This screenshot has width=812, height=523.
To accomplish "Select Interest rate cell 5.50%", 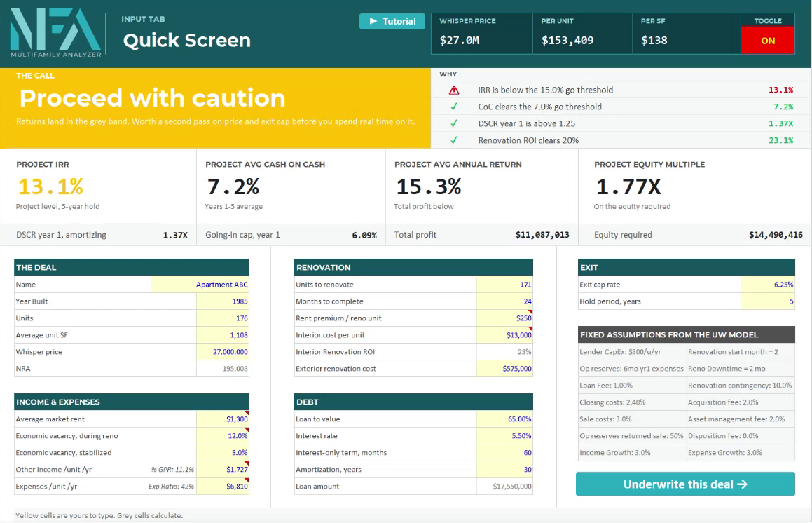I will click(x=504, y=436).
